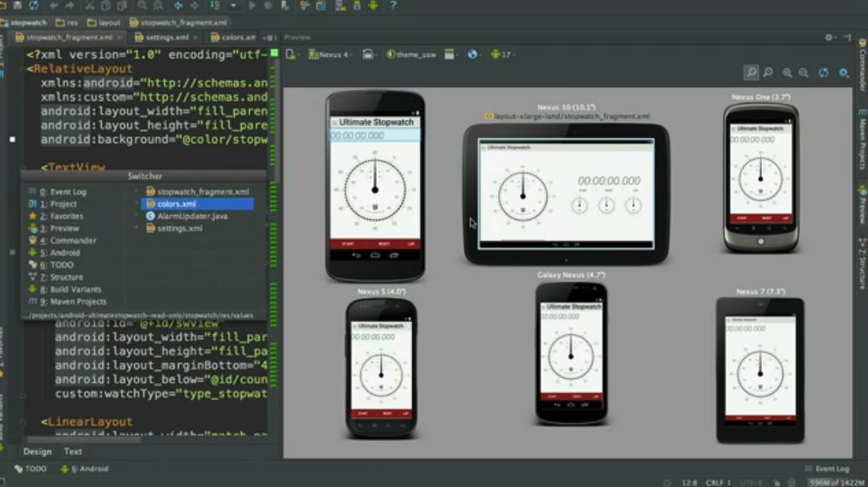Open the preview configuration file dropdown
This screenshot has width=868, height=487.
(x=291, y=54)
